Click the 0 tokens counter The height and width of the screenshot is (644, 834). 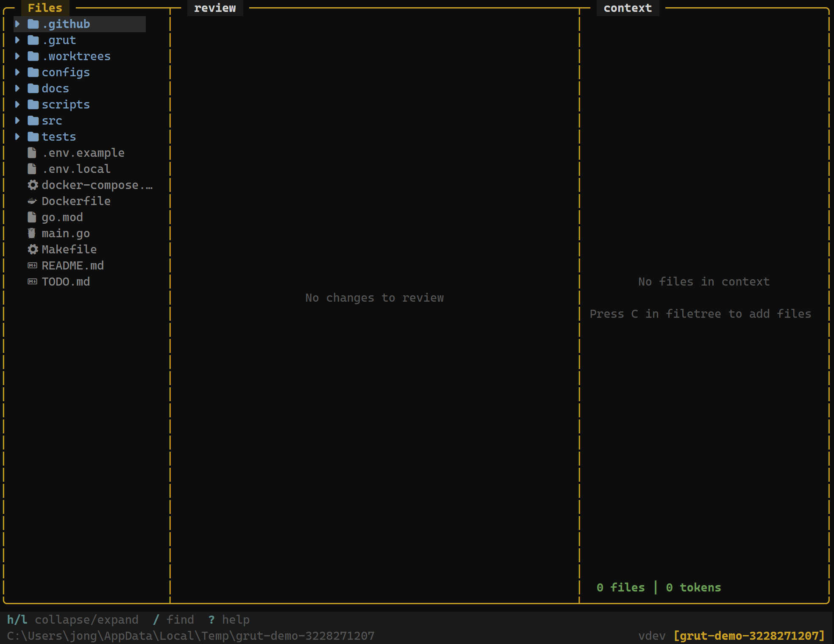click(693, 588)
